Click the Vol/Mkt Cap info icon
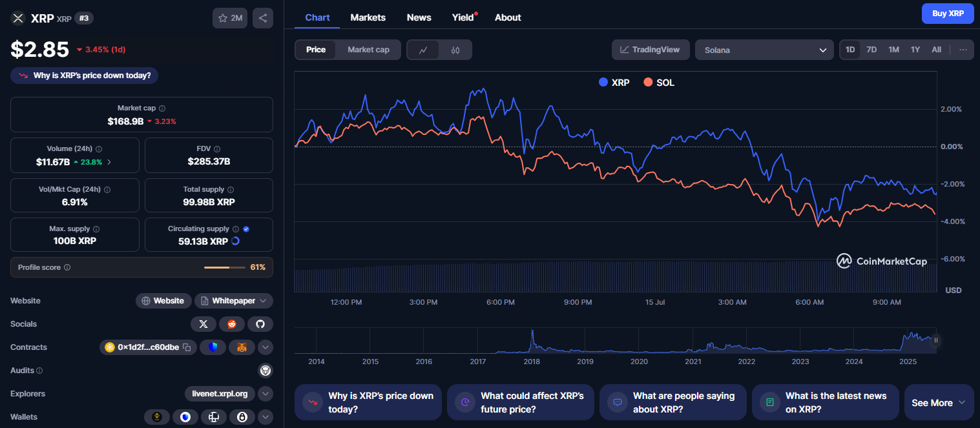 (107, 190)
